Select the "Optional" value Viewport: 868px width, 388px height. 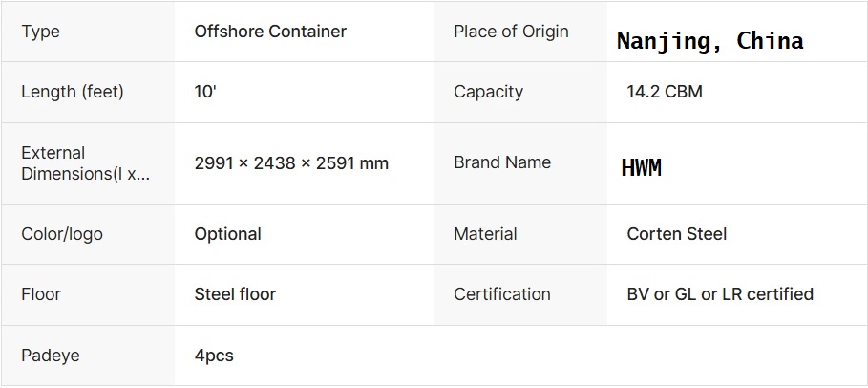pos(227,234)
